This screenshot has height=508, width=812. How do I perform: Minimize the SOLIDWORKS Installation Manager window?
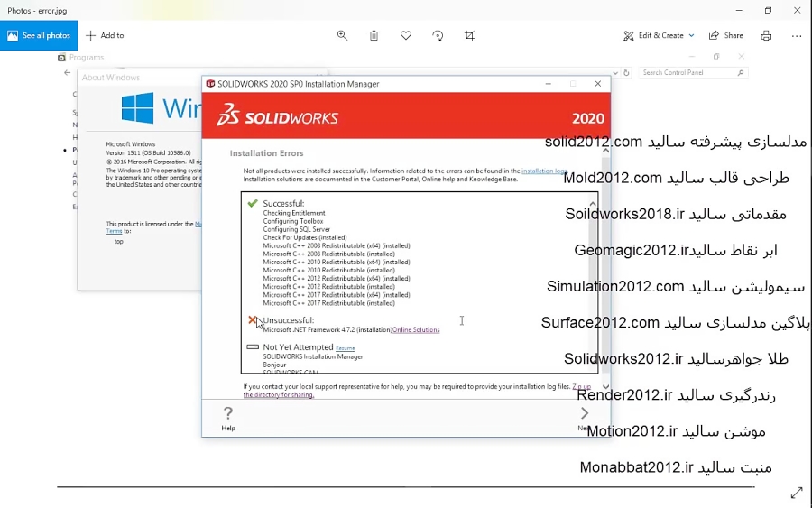coord(548,84)
